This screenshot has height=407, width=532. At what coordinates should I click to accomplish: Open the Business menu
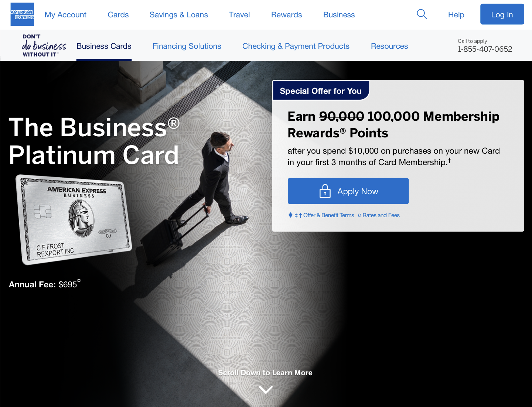(339, 15)
